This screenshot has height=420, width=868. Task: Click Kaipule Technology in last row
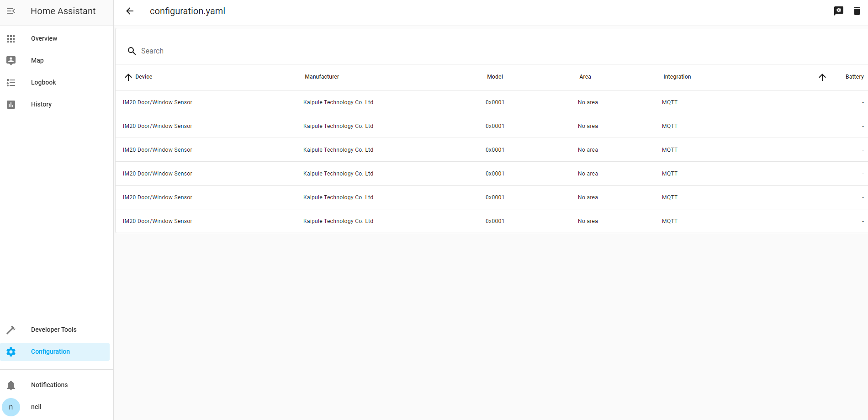pos(338,221)
